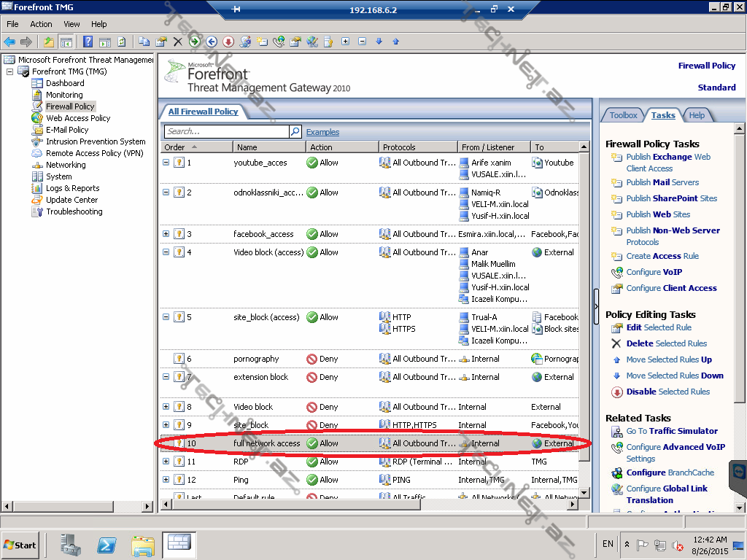This screenshot has height=560, width=747.
Task: Switch to the Toolbox tab
Action: coord(623,115)
